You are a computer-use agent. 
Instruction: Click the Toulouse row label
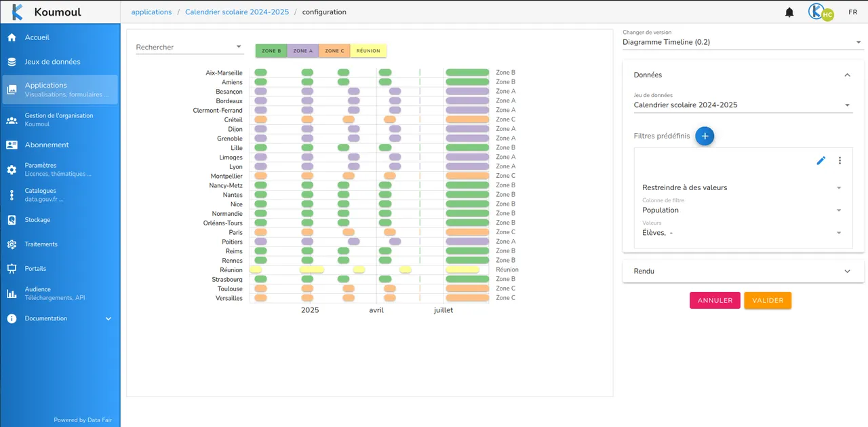230,289
